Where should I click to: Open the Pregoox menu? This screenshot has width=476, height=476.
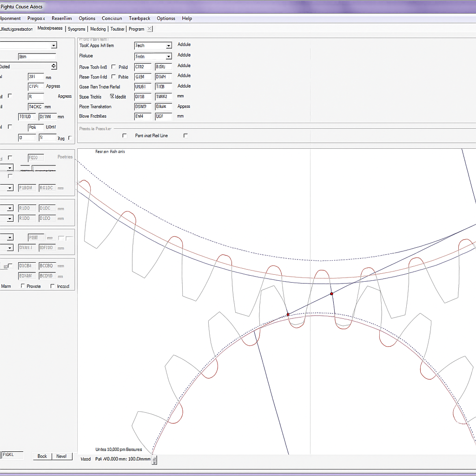(x=36, y=18)
